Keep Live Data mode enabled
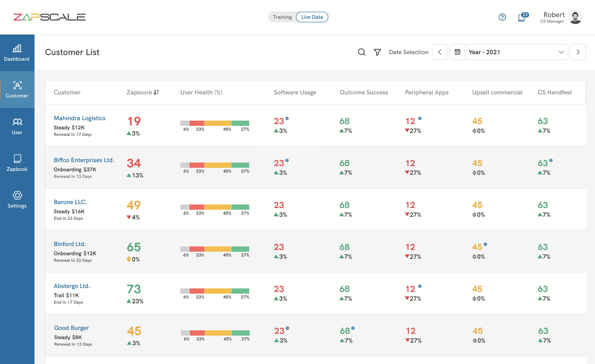 (312, 17)
